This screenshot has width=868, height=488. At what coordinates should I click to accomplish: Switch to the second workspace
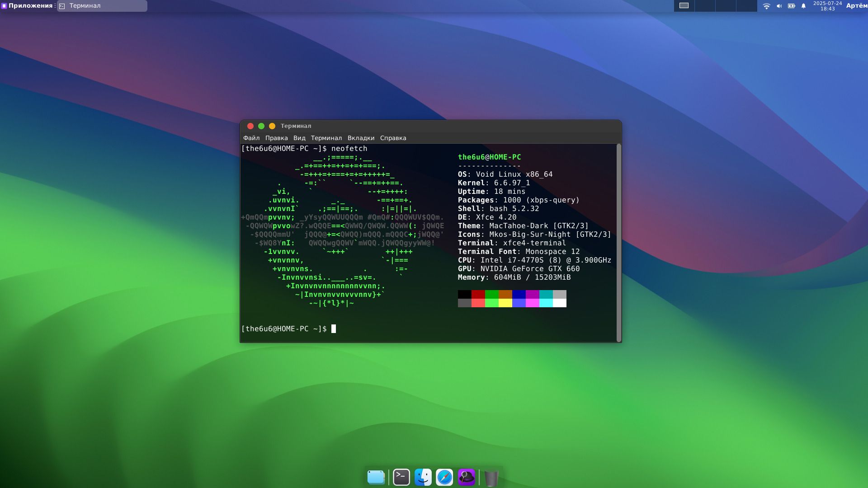click(x=705, y=6)
